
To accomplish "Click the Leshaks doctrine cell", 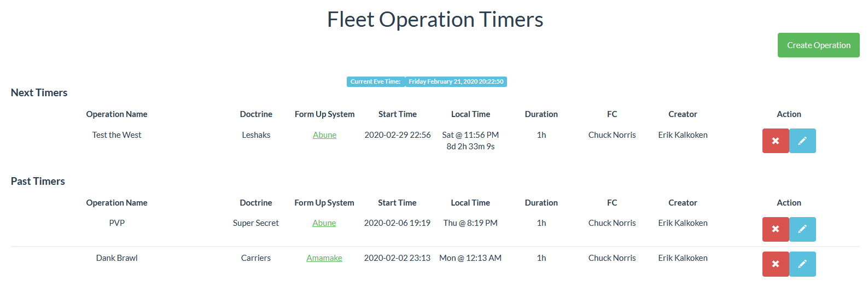I will pos(256,135).
